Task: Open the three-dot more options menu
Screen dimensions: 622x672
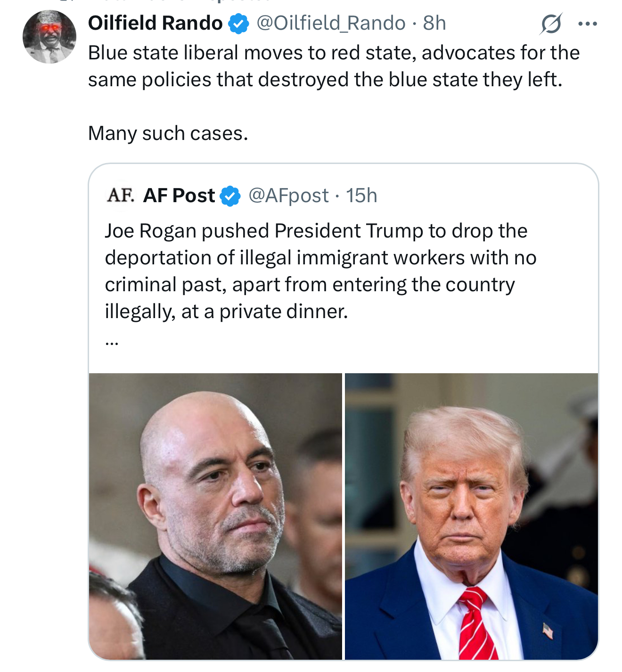Action: [587, 24]
